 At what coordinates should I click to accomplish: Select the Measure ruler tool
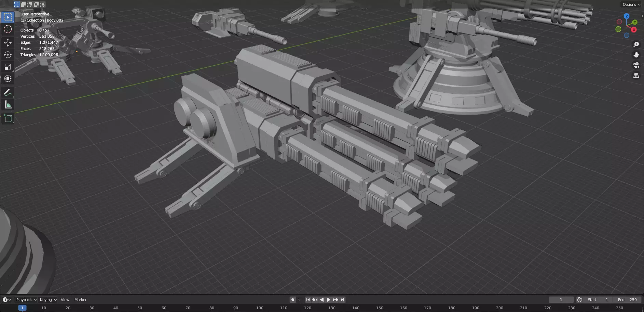(x=8, y=105)
